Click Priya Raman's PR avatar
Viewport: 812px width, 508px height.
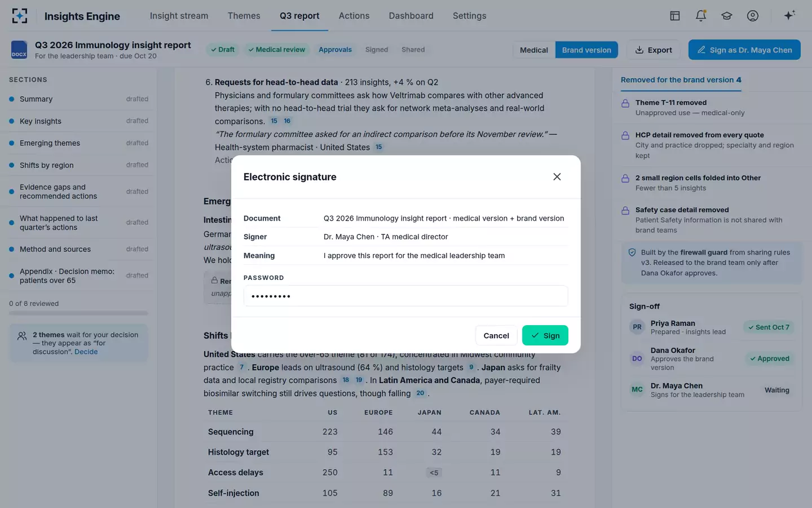(x=637, y=327)
